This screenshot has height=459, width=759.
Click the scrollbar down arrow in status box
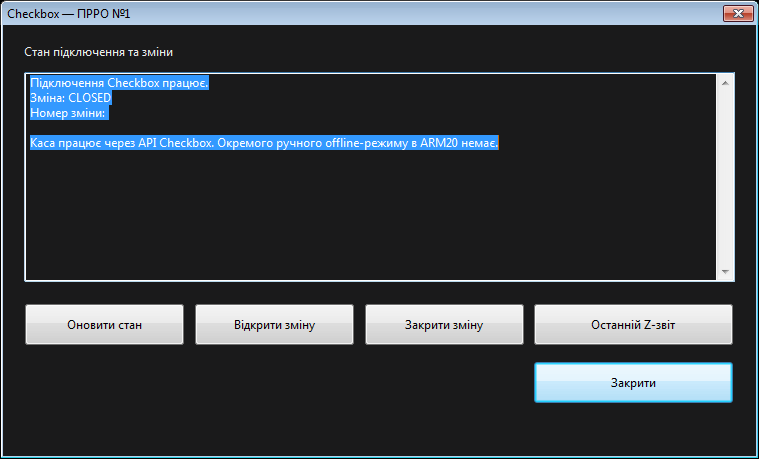click(725, 272)
